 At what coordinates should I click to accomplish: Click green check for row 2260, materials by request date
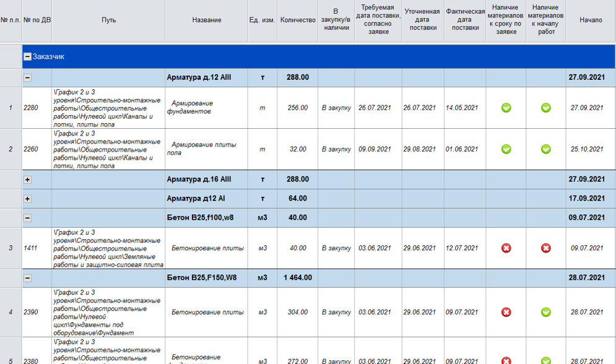click(506, 149)
